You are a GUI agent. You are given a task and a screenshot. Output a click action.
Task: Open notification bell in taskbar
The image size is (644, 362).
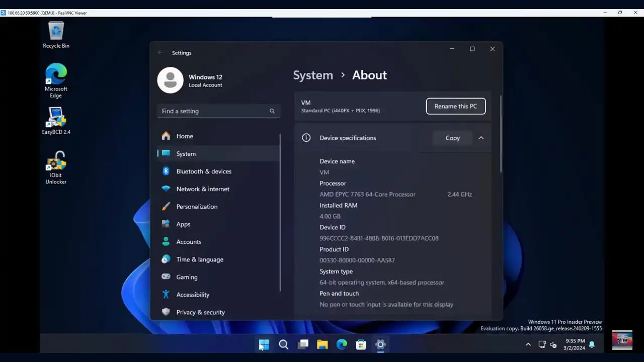[592, 344]
